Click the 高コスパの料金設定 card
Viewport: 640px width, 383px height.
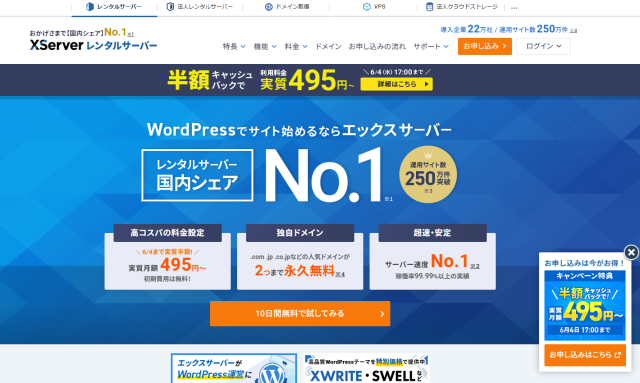[x=167, y=257]
